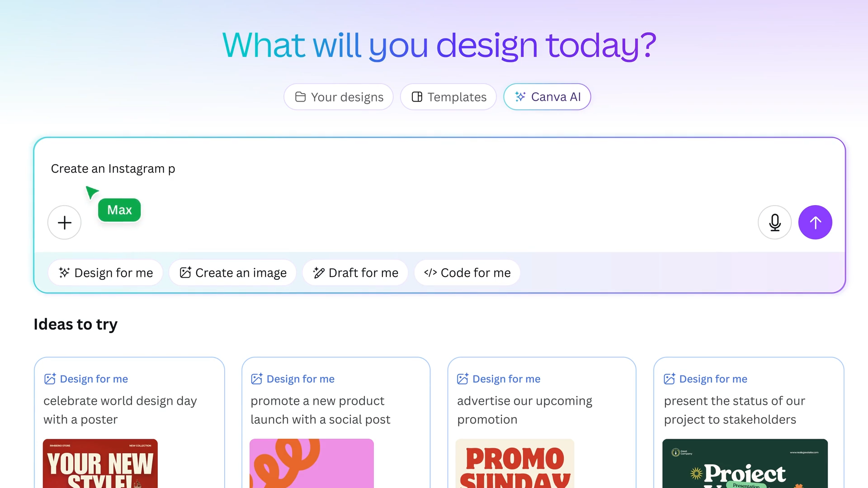The width and height of the screenshot is (868, 488).
Task: Click the PROMO SUNDAY design thumbnail
Action: 514,463
